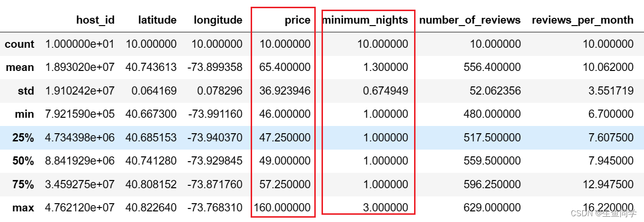Click mean number_of_reviews value 556.400000

pos(492,67)
